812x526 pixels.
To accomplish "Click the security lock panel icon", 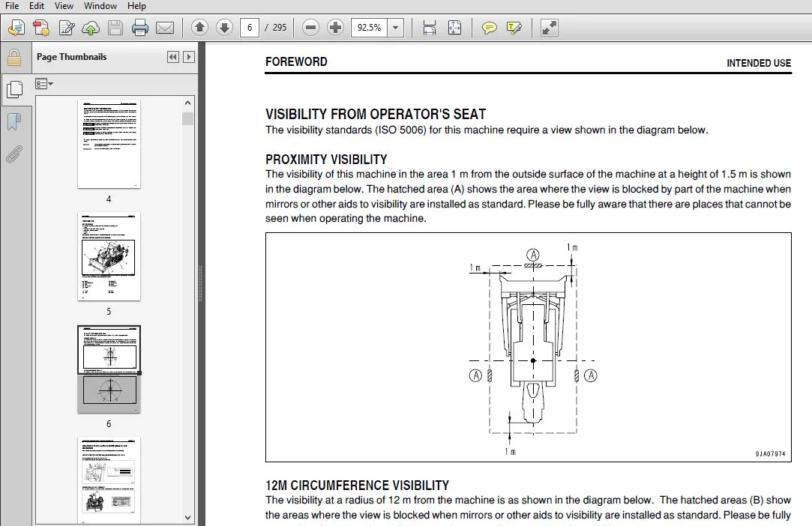I will pyautogui.click(x=14, y=58).
